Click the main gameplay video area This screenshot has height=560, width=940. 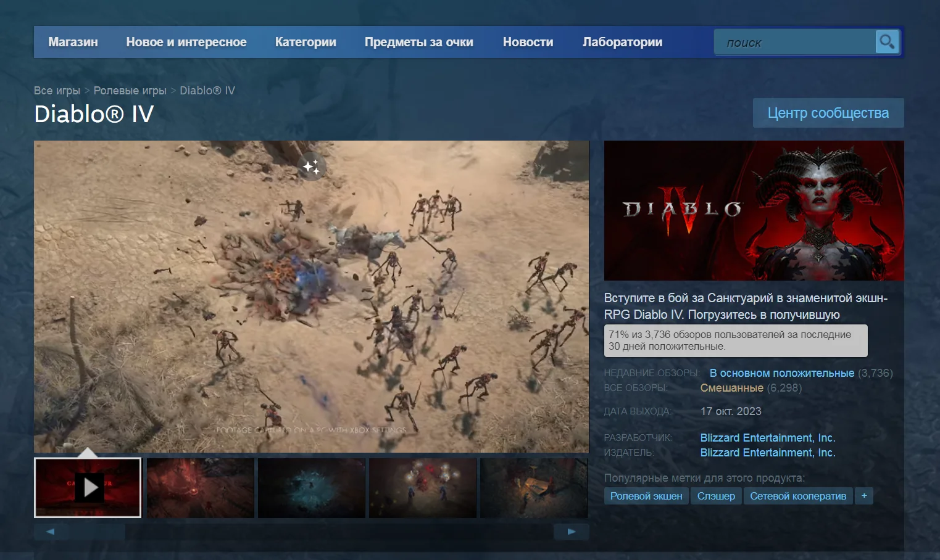click(311, 297)
